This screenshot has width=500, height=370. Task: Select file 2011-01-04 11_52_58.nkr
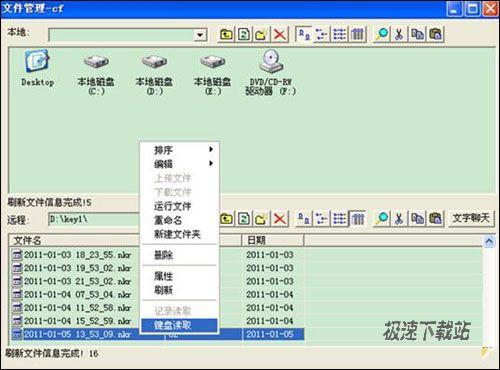coord(71,308)
